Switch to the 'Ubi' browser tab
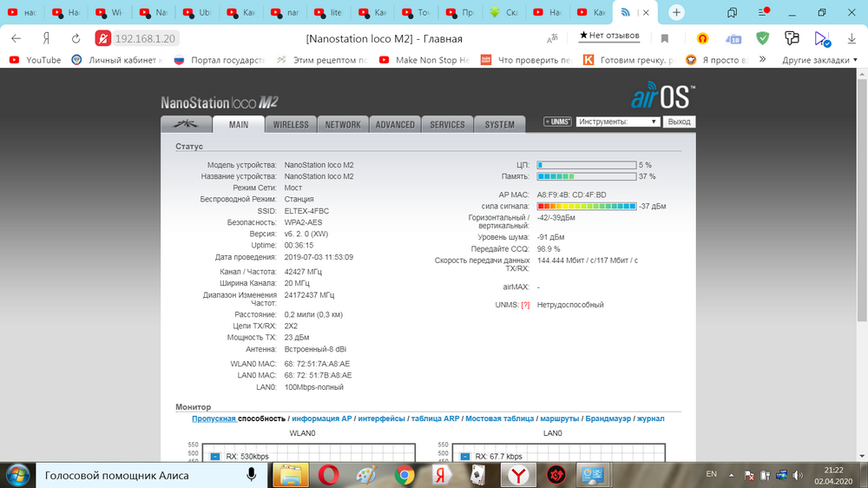This screenshot has height=488, width=868. 198,12
